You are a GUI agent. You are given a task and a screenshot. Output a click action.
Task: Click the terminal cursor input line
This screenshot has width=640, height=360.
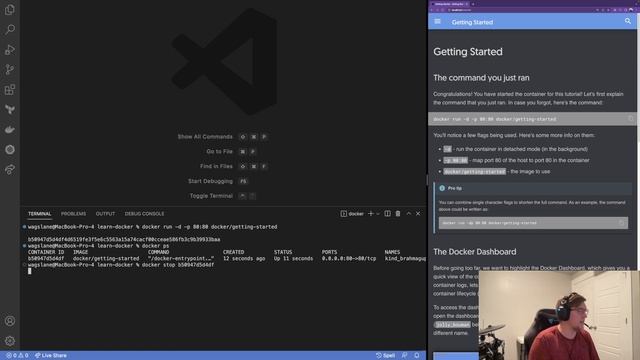click(x=29, y=271)
